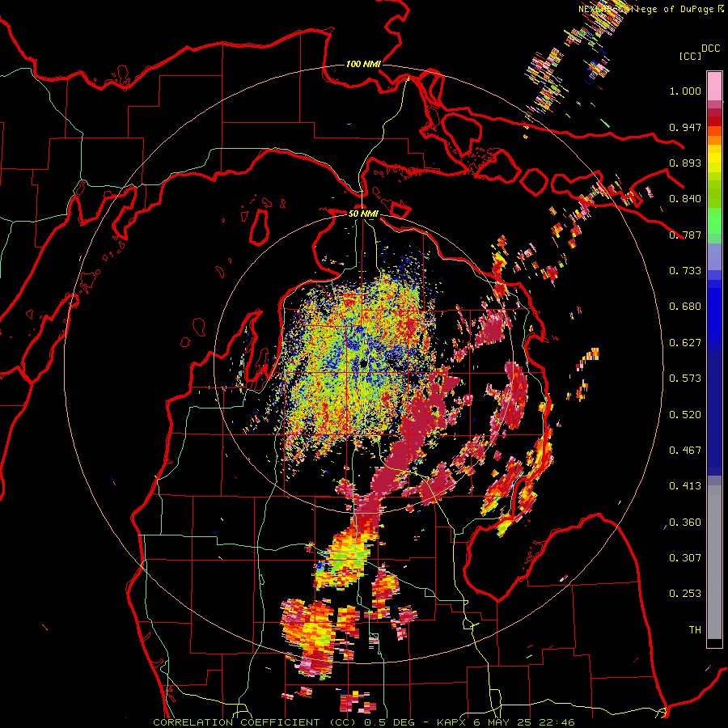This screenshot has width=728, height=728.
Task: Select the 0.893 scale value
Action: point(685,163)
